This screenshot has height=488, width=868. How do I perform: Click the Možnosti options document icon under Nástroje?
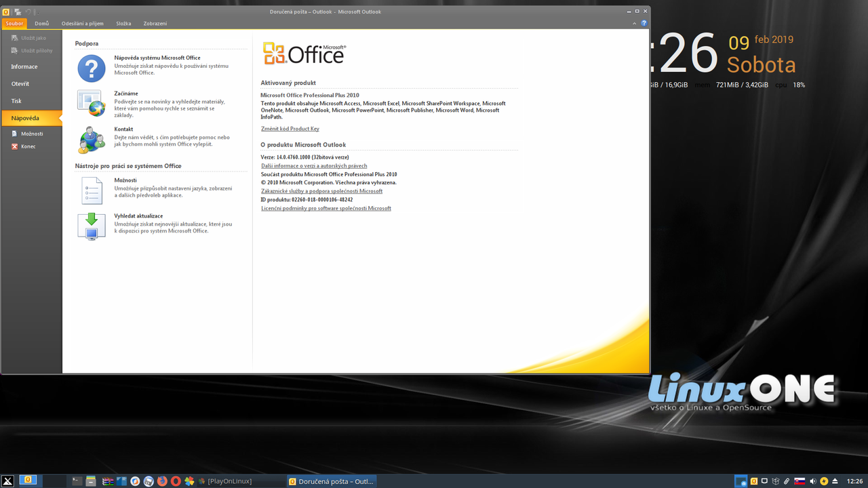92,191
